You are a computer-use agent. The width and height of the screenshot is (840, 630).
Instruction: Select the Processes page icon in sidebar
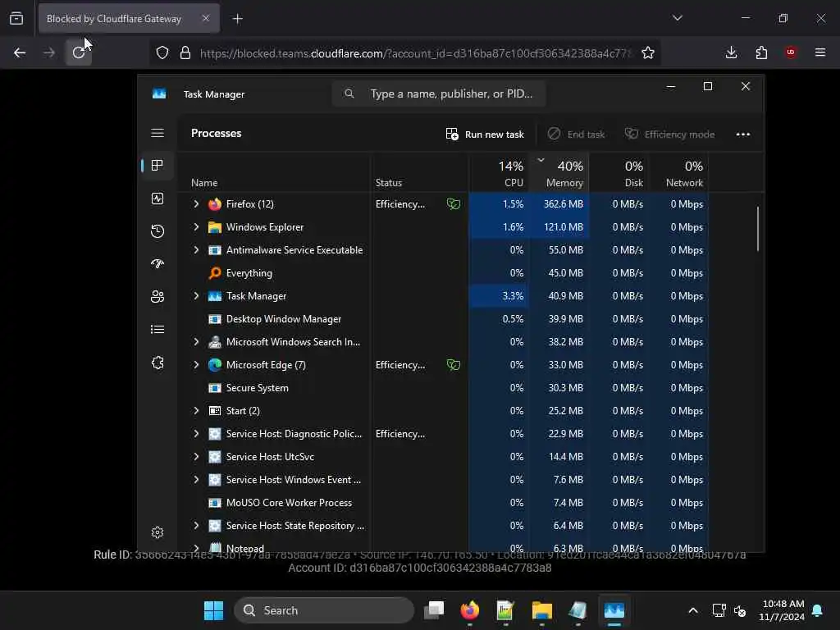click(157, 165)
